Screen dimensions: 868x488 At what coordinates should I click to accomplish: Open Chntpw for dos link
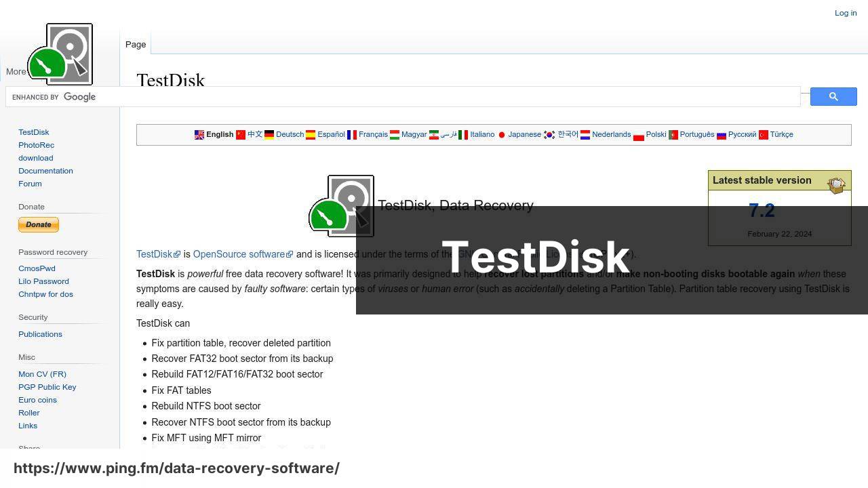pos(45,294)
